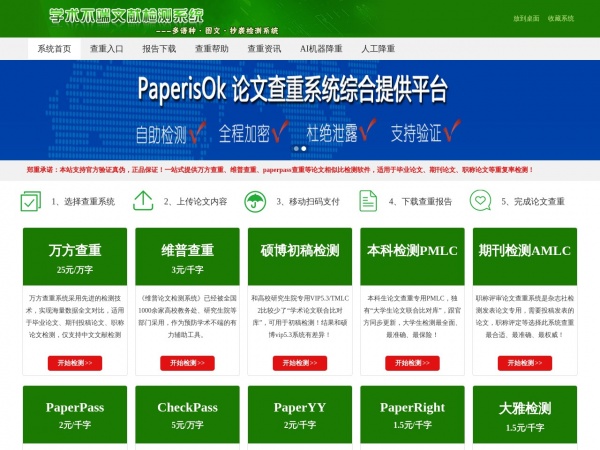
Task: Click the step label 5、完成论文查重
Action: (533, 201)
